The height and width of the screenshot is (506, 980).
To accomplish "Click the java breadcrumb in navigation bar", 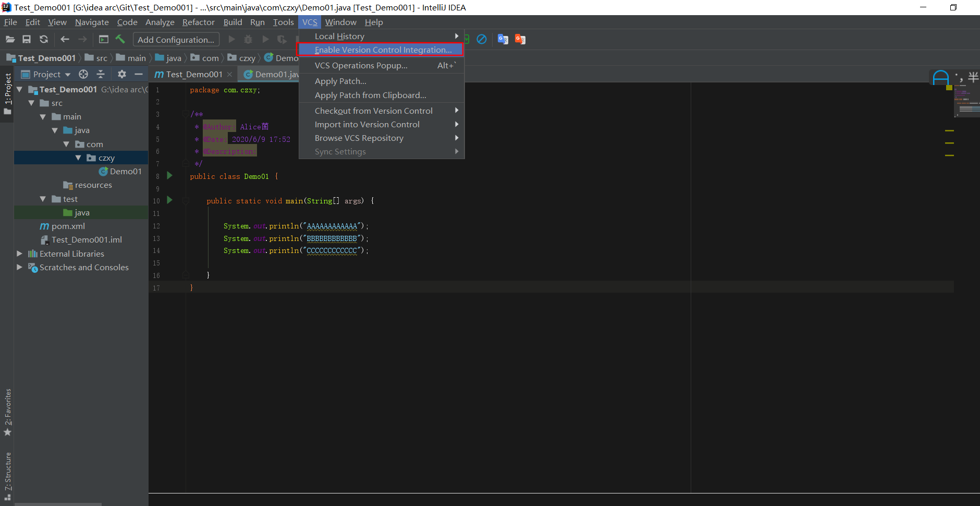I will (168, 58).
